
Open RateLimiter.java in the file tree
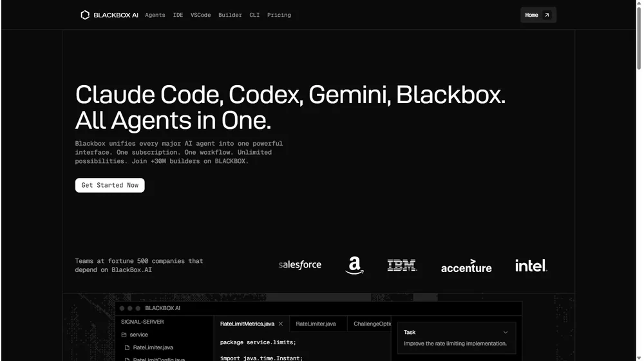click(x=153, y=347)
